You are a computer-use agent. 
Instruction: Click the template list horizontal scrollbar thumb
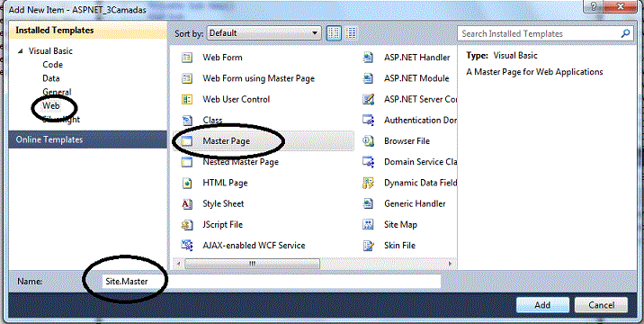point(252,264)
